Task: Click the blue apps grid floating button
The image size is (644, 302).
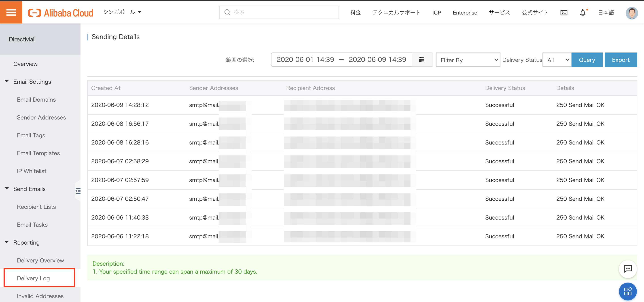Action: tap(627, 291)
